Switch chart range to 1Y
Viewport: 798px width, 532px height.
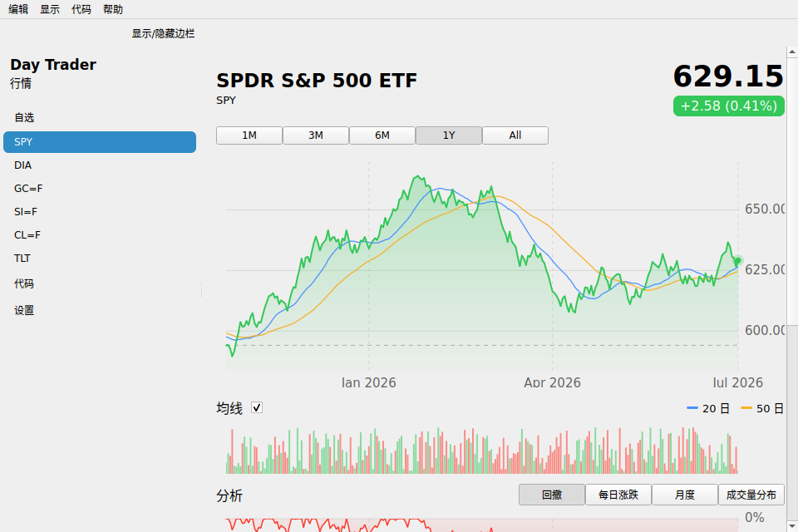tap(449, 135)
